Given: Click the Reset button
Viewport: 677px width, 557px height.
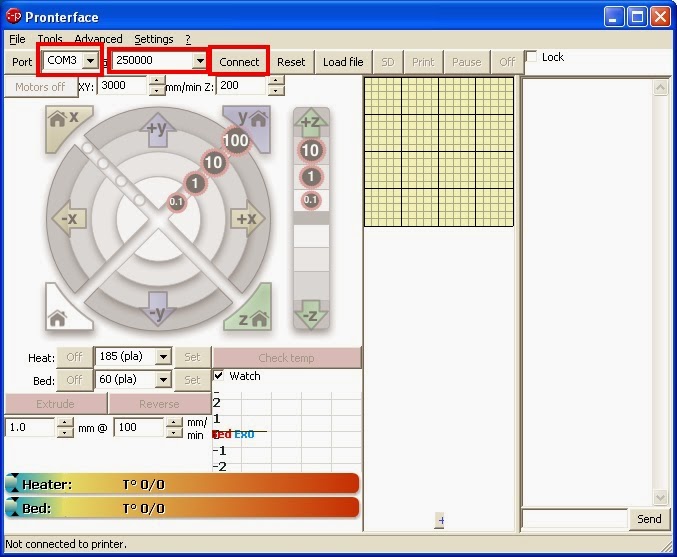Looking at the screenshot, I should [291, 62].
